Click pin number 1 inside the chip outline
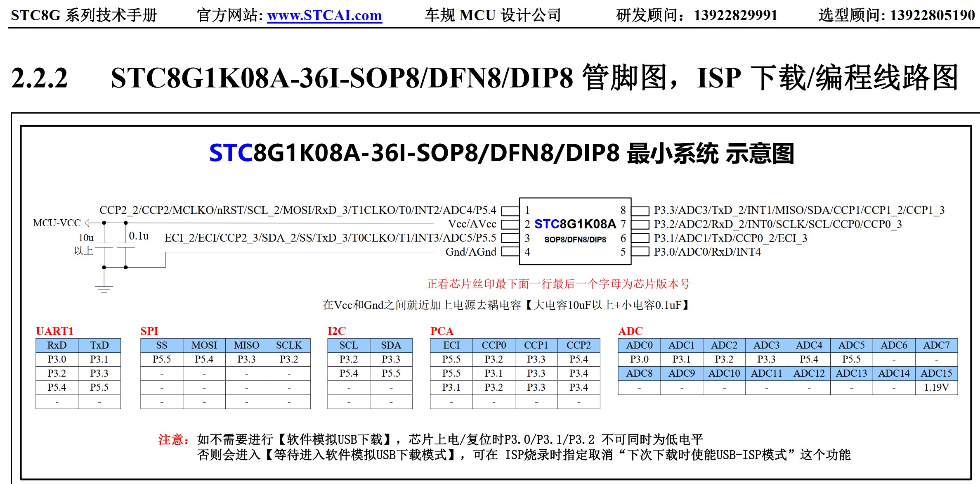Image resolution: width=980 pixels, height=484 pixels. pos(527,210)
